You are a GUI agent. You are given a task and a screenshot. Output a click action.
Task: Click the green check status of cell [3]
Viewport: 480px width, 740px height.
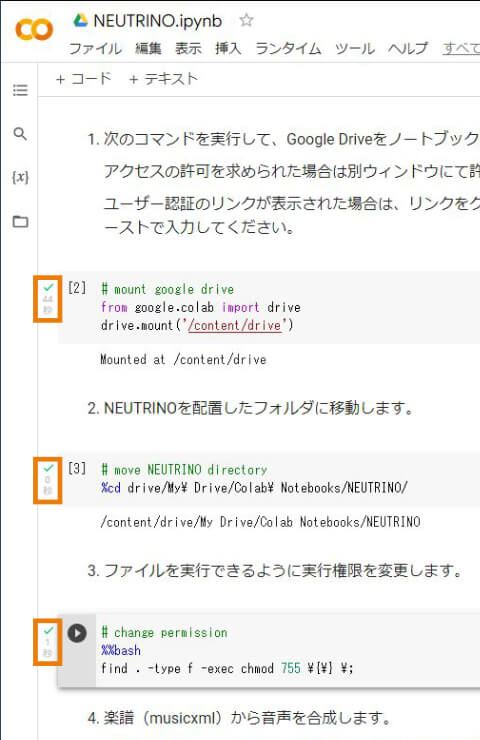[x=48, y=468]
